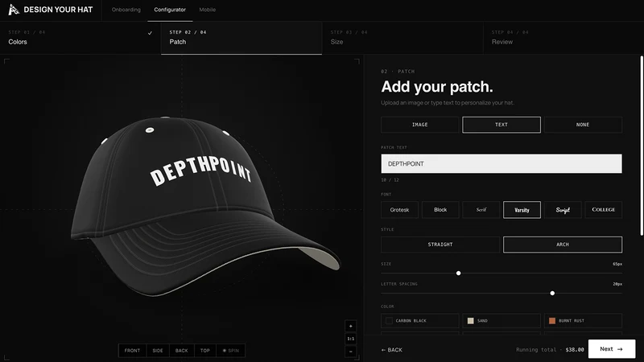Choose the TEXT patch type

pyautogui.click(x=502, y=125)
